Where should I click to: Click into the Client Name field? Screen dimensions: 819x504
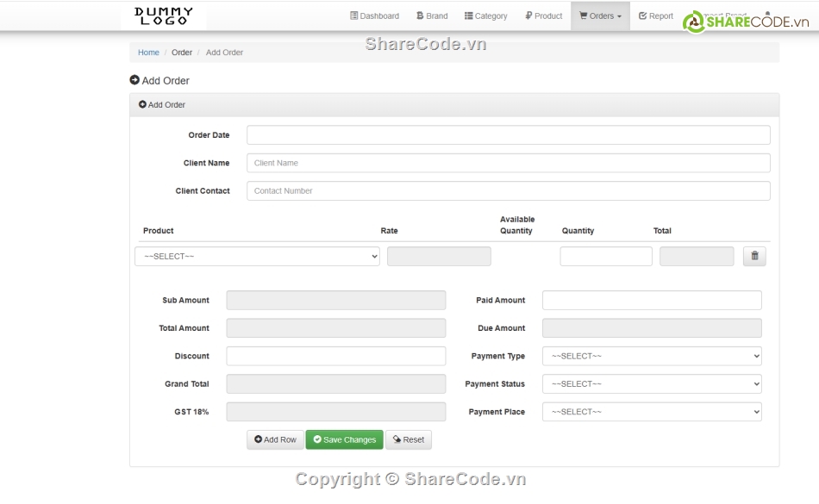(x=508, y=163)
